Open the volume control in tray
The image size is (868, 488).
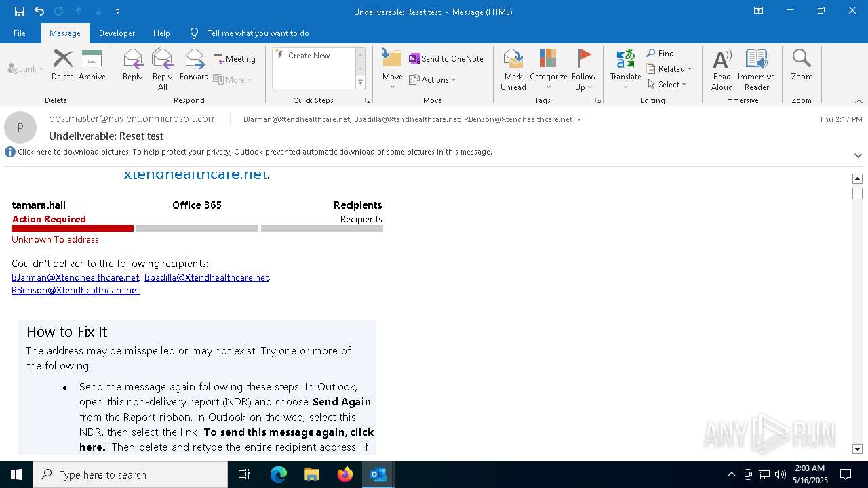781,474
